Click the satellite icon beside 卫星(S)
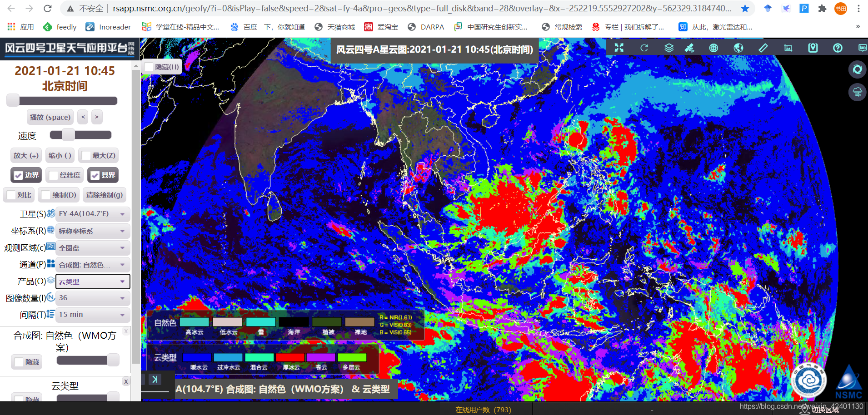 point(51,213)
